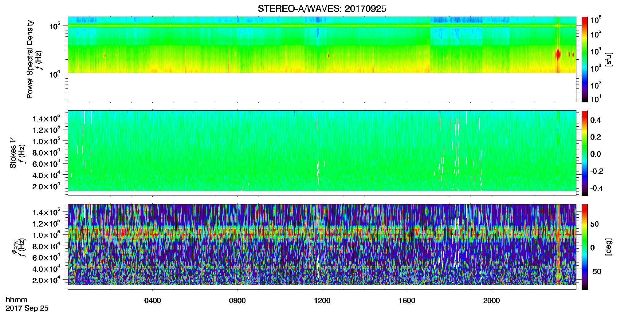Click the 0.4 tick on Stokes color bar
The image size is (644, 332).
(x=595, y=120)
